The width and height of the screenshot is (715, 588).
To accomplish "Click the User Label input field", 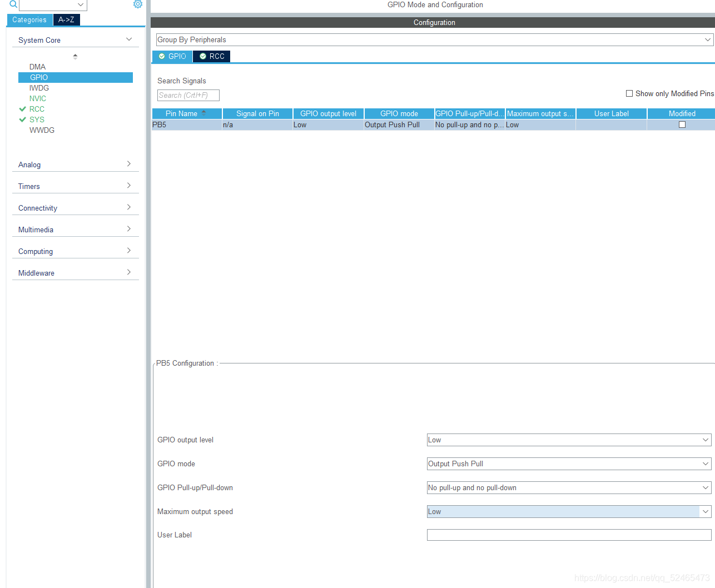I will pos(569,535).
